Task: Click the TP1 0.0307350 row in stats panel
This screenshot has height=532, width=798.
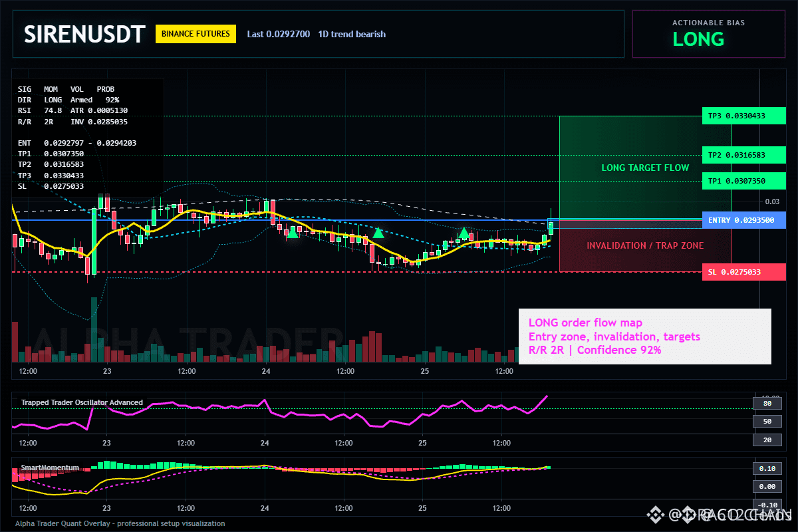Action: [51, 154]
